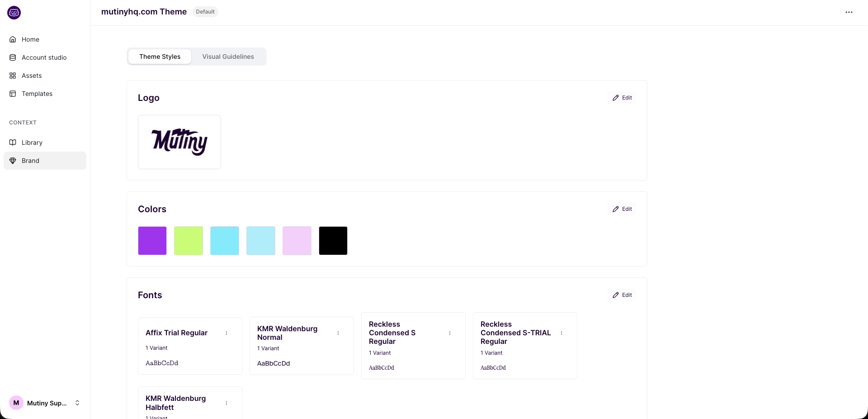Click AaBbCcDd sample under KMR Waldenburg Normal
This screenshot has width=868, height=419.
[274, 363]
